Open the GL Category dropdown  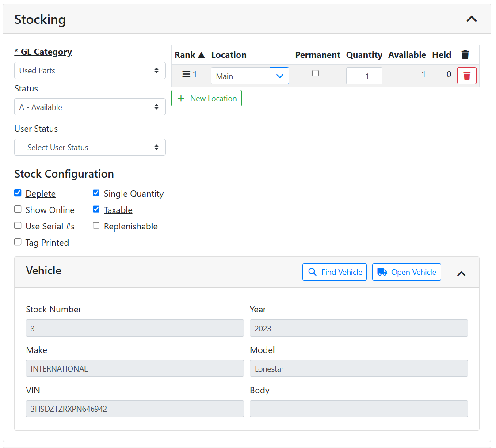coord(90,71)
